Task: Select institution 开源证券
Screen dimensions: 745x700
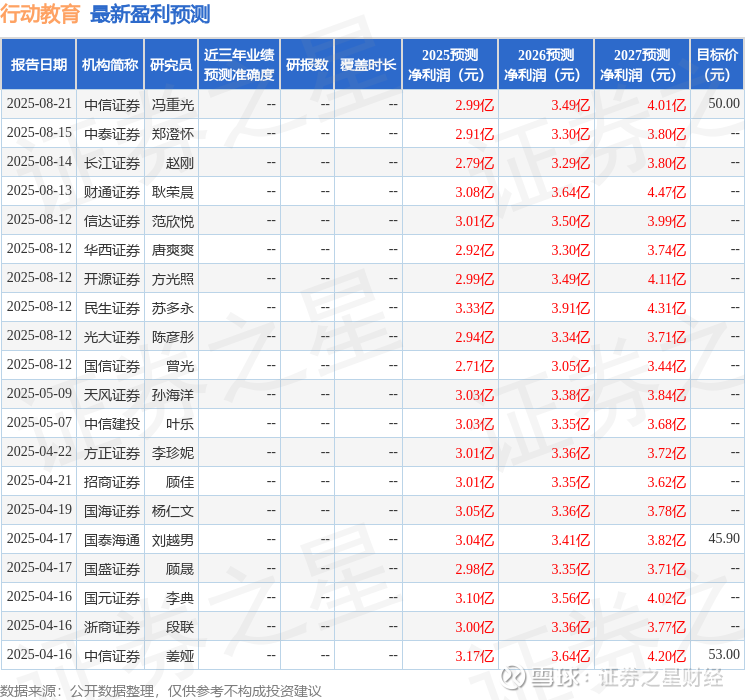Action: [x=112, y=279]
